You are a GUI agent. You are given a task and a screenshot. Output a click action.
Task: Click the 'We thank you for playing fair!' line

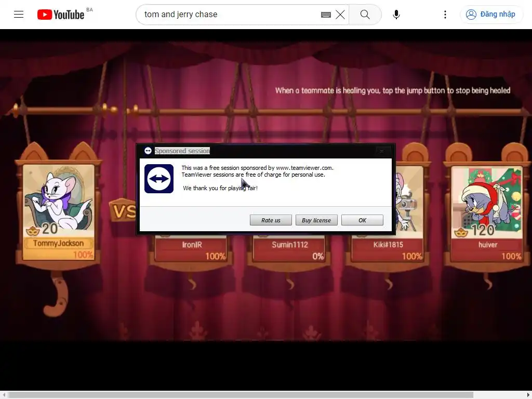pos(220,188)
